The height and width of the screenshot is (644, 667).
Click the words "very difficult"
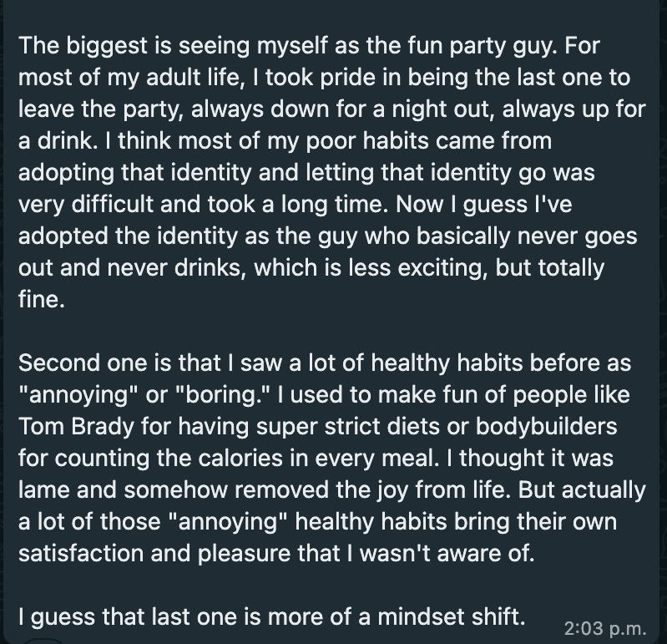[86, 205]
